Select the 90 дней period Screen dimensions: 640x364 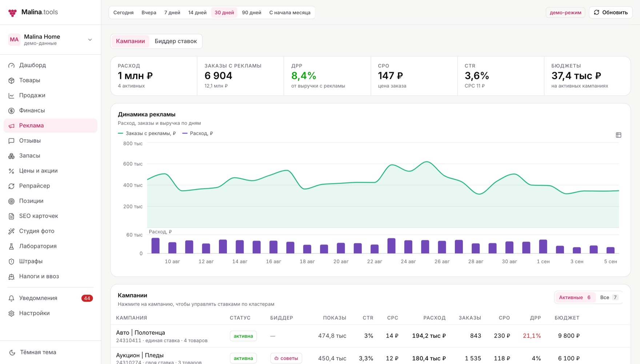point(252,12)
